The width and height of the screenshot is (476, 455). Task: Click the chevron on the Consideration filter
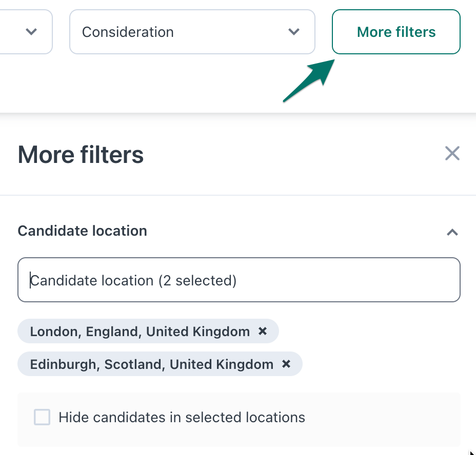(x=294, y=32)
